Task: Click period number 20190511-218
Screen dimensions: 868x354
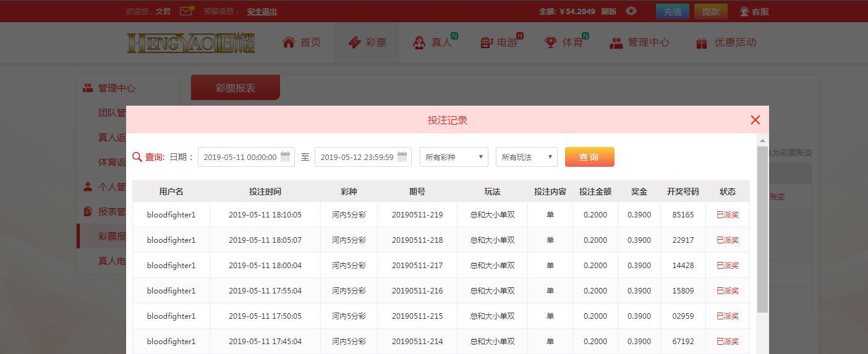Action: [417, 240]
